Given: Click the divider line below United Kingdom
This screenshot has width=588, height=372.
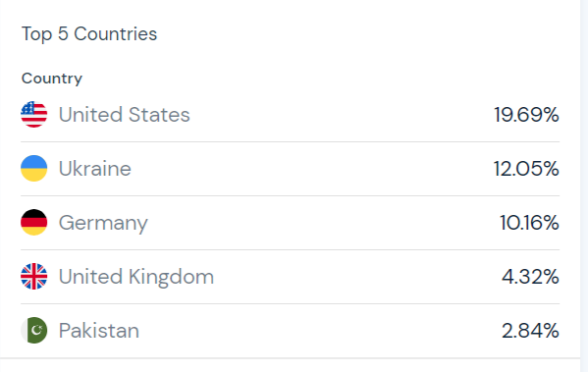Looking at the screenshot, I should [x=290, y=303].
